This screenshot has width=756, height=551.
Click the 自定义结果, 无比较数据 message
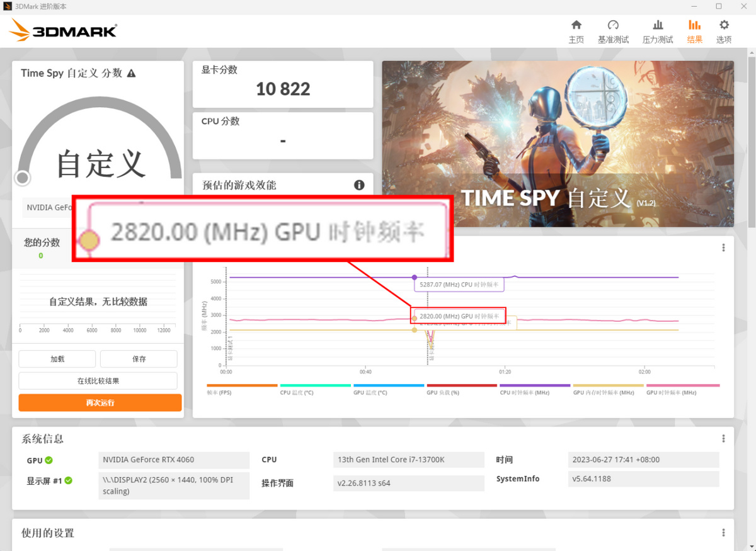click(x=98, y=302)
